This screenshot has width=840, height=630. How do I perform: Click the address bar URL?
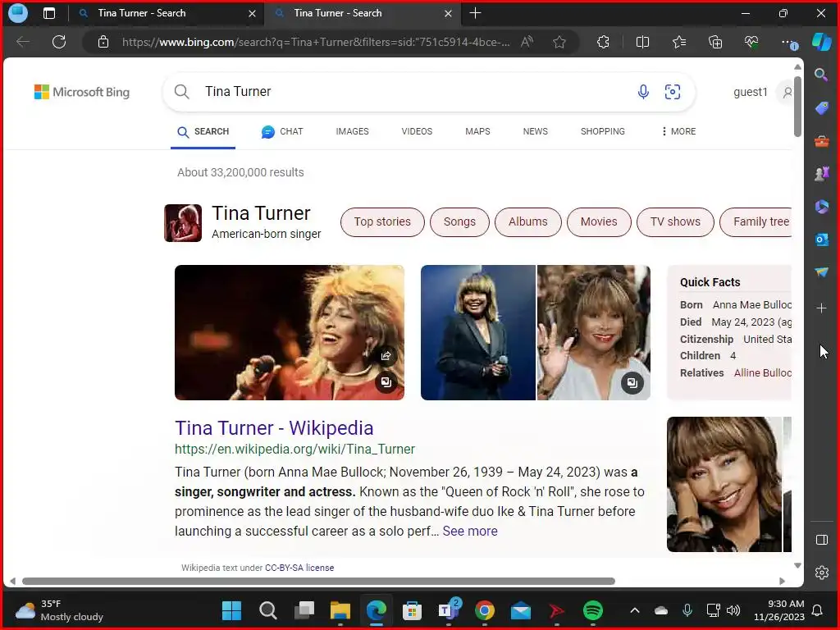click(x=316, y=42)
